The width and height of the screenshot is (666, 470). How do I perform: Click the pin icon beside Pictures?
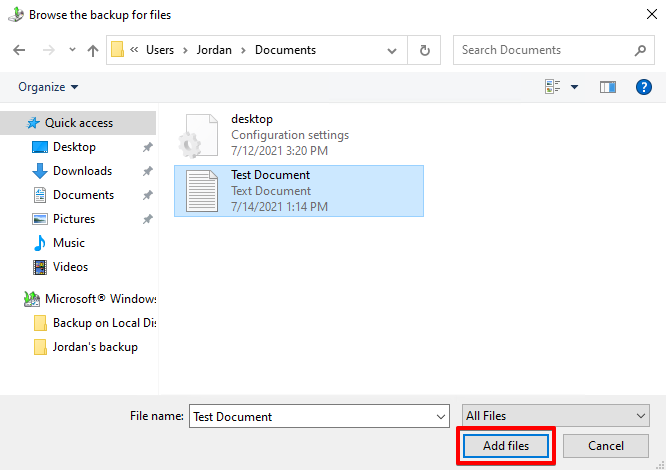pyautogui.click(x=147, y=219)
